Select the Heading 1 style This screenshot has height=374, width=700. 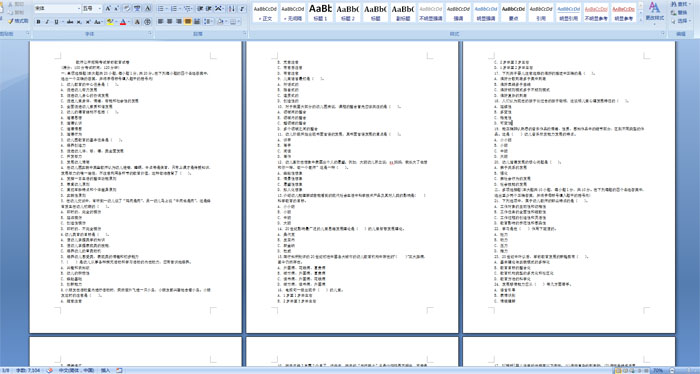pos(321,12)
